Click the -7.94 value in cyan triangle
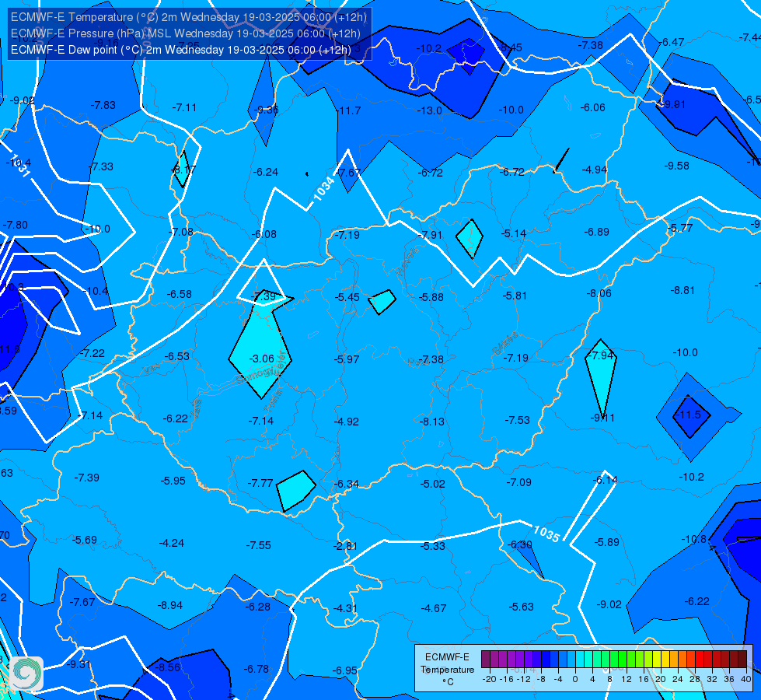Image resolution: width=761 pixels, height=700 pixels. click(x=600, y=355)
